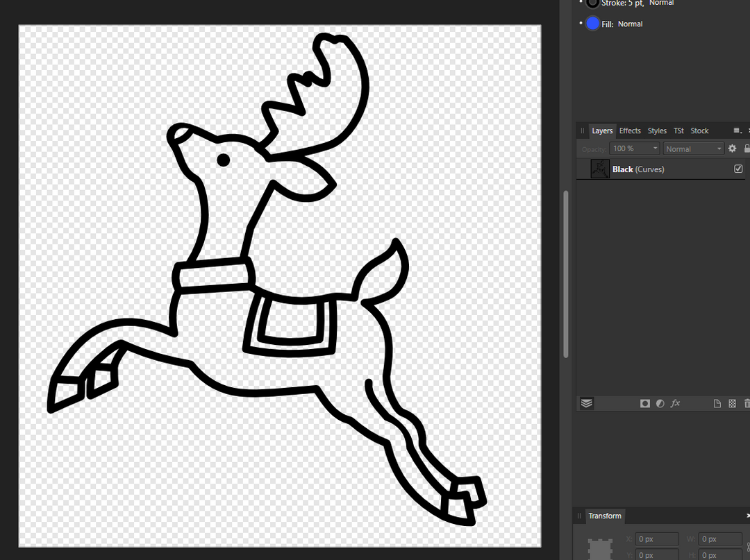Click the Fill swatch toggle marker
This screenshot has width=750, height=560.
[581, 23]
